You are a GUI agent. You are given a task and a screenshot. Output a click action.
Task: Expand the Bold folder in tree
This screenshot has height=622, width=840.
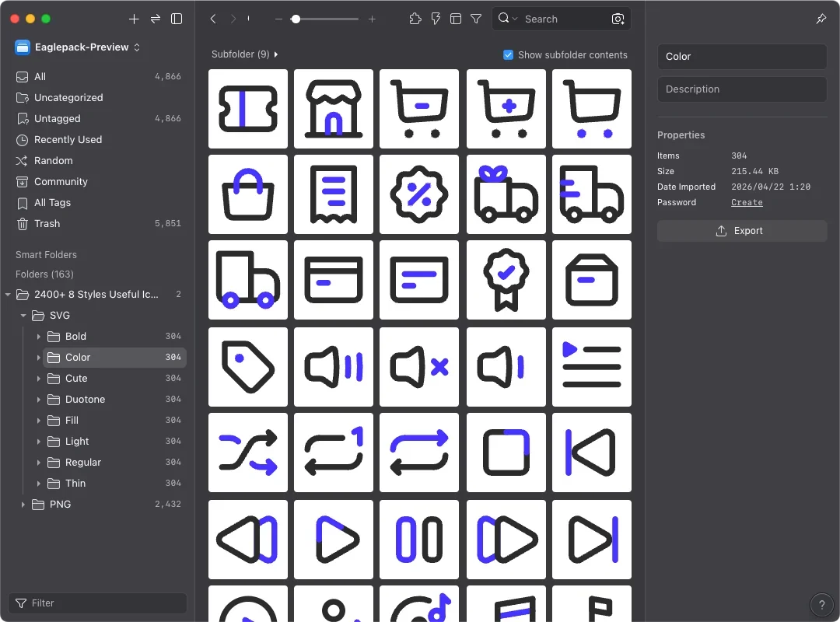(x=39, y=337)
